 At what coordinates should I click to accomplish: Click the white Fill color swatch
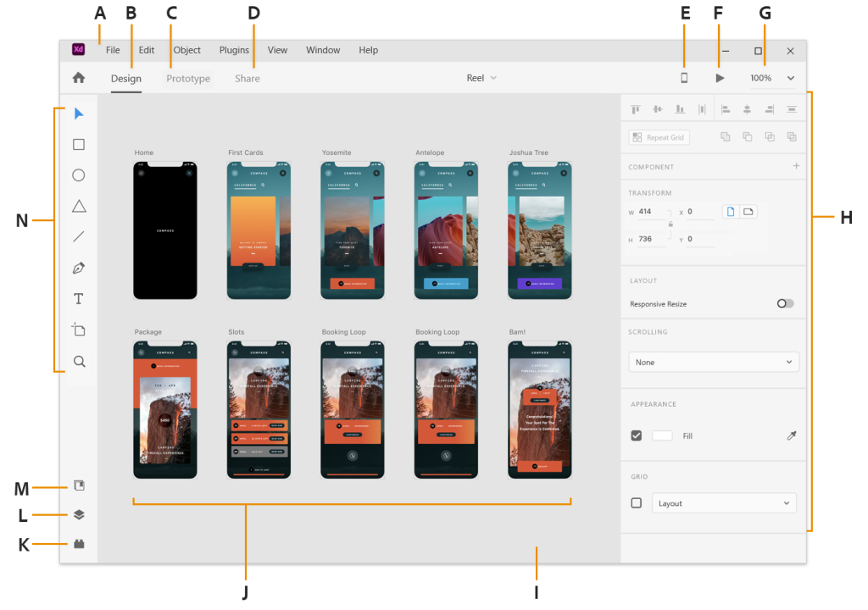click(x=662, y=435)
